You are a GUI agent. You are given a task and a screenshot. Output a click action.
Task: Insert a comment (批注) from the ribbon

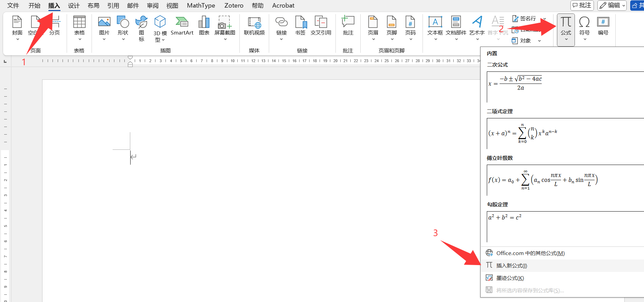pyautogui.click(x=348, y=26)
